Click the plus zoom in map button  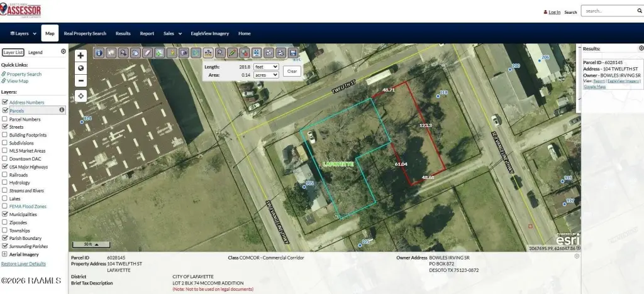[x=80, y=55]
